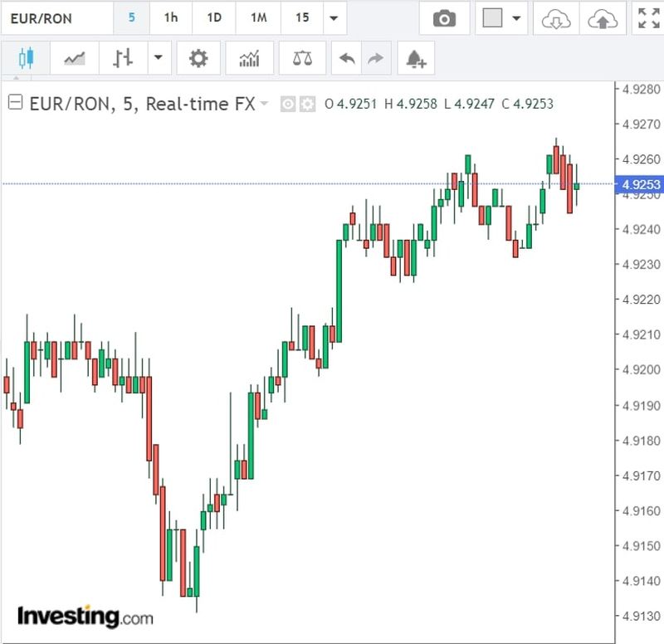The height and width of the screenshot is (644, 664).
Task: Select the 1h timeframe
Action: [170, 18]
